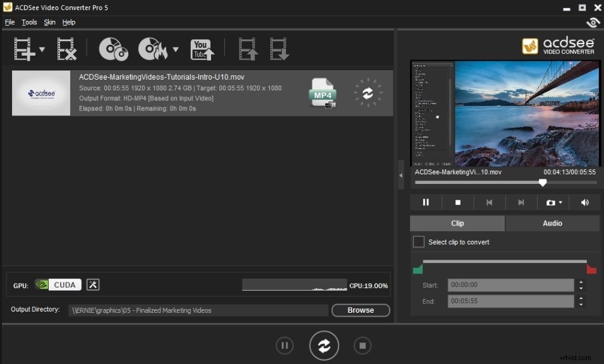Enable the Select clip to convert checkbox
Viewport: 604px width, 364px height.
tap(418, 241)
